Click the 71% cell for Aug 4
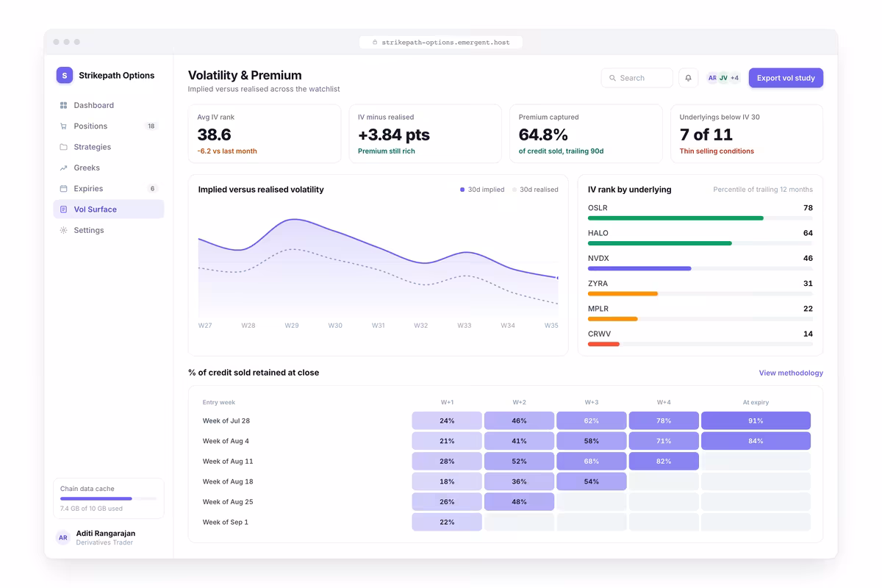 pos(664,441)
